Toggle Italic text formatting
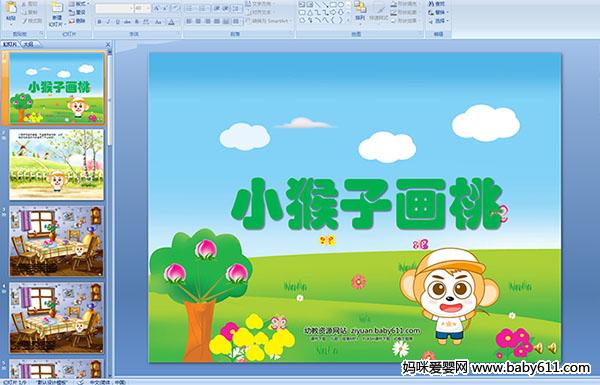600x385 pixels. point(109,22)
